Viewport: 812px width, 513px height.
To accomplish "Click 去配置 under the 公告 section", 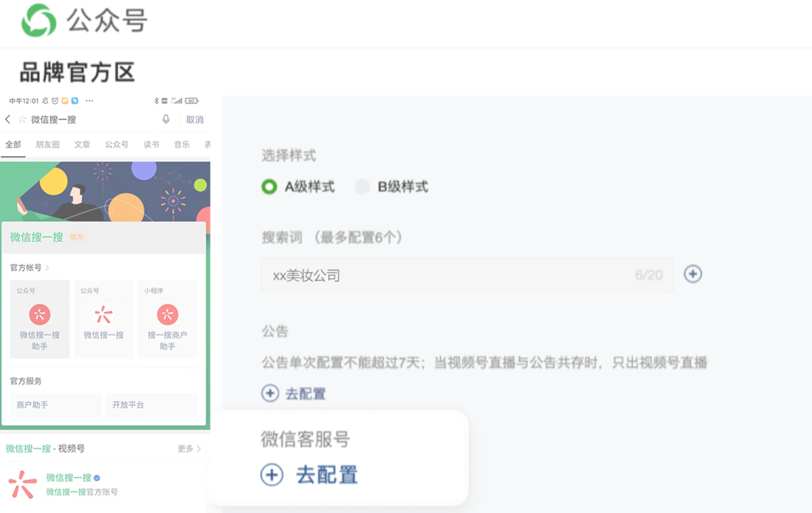I will click(x=306, y=393).
